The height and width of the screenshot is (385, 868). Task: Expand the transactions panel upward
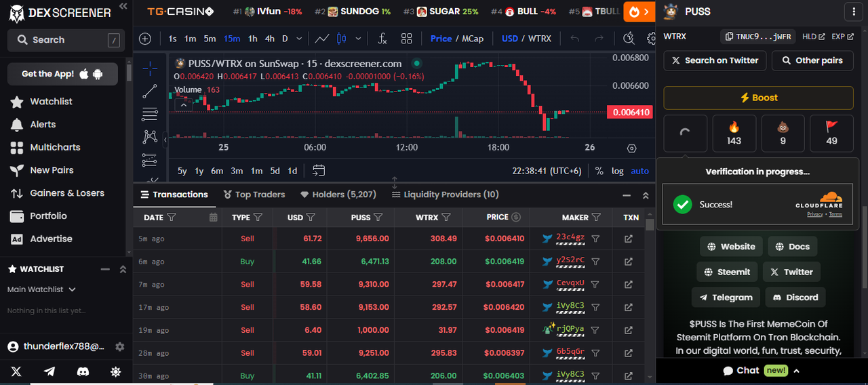[646, 195]
